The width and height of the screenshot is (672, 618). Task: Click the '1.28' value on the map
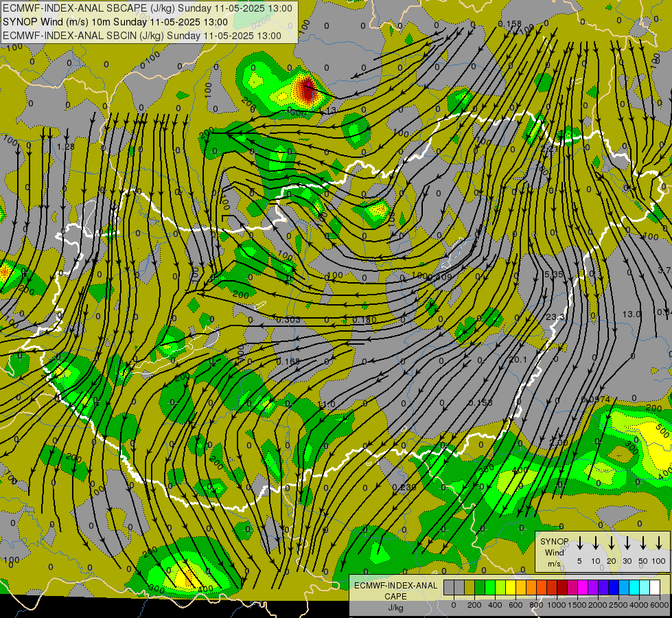pyautogui.click(x=66, y=147)
